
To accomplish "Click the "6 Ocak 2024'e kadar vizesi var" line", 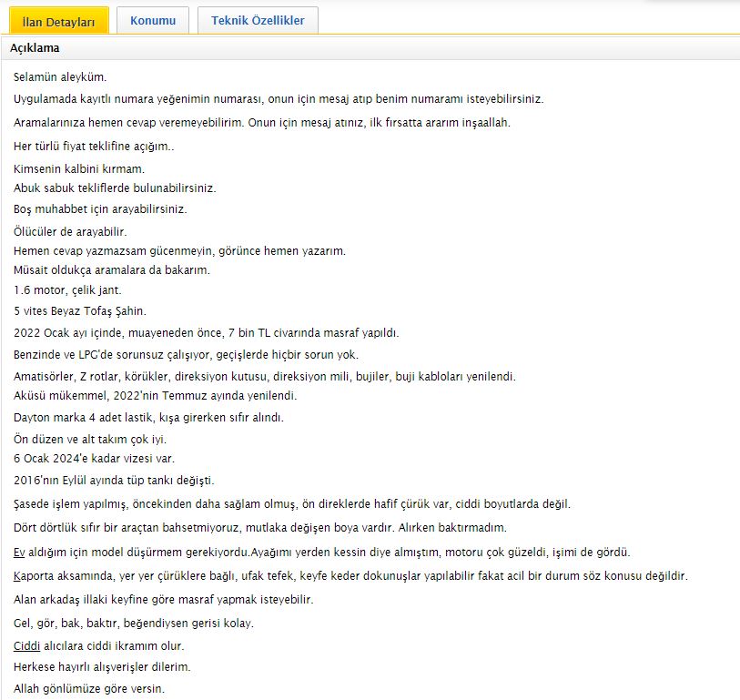I will (94, 458).
